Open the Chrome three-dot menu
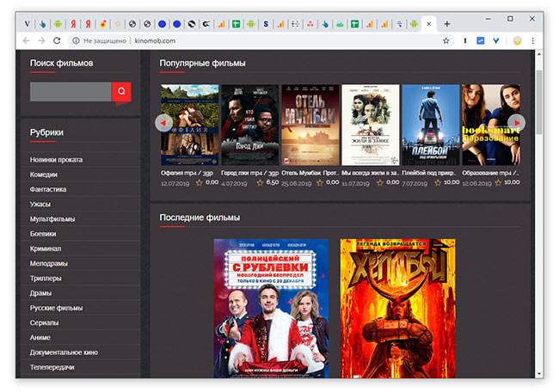The width and height of the screenshot is (559, 392). pyautogui.click(x=533, y=41)
